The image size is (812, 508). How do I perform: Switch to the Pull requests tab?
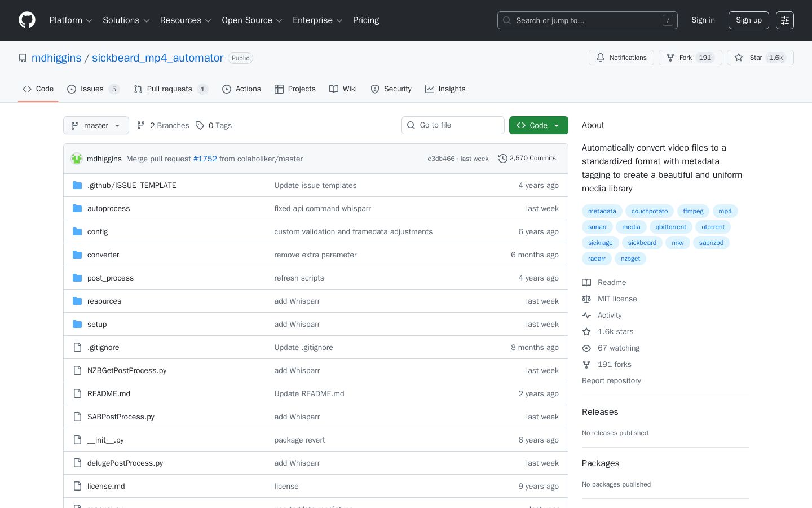coord(171,89)
